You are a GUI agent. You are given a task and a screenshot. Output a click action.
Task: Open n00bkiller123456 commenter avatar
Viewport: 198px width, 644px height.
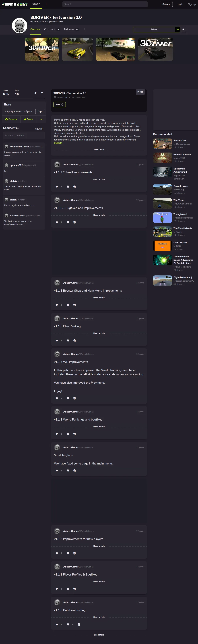pyautogui.click(x=6, y=147)
